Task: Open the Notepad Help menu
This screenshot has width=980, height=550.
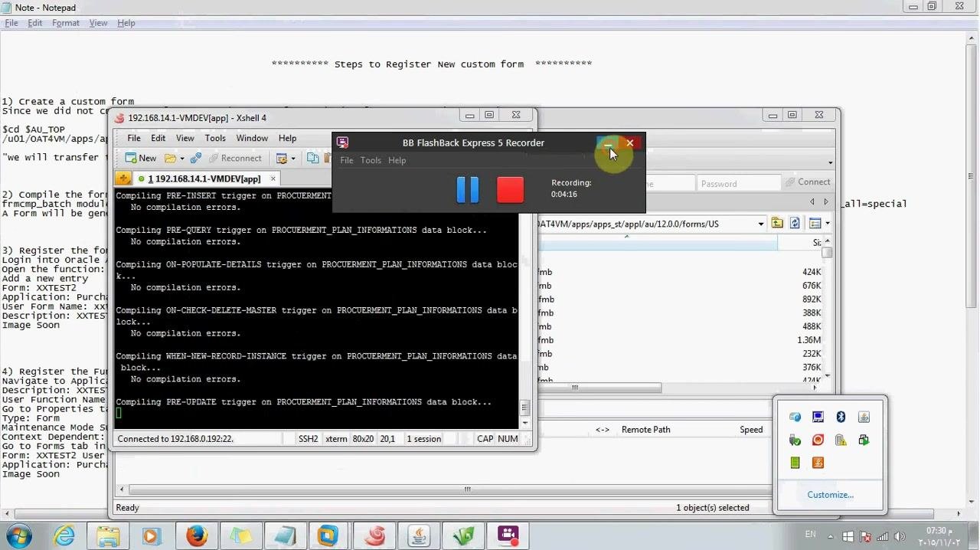Action: click(x=126, y=23)
